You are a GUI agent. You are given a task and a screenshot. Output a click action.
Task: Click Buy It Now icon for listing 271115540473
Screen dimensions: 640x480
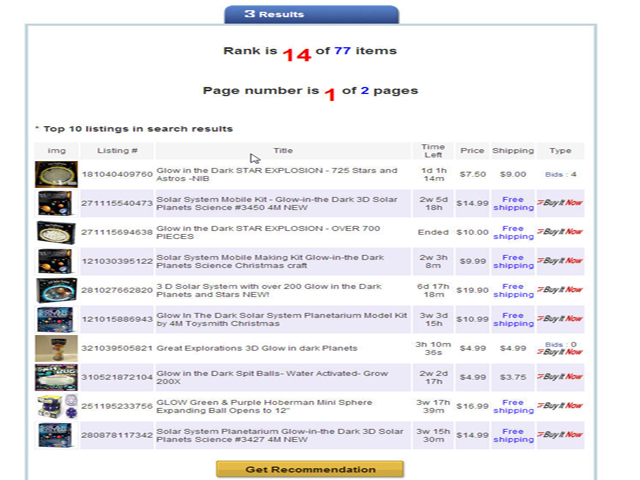coord(560,202)
